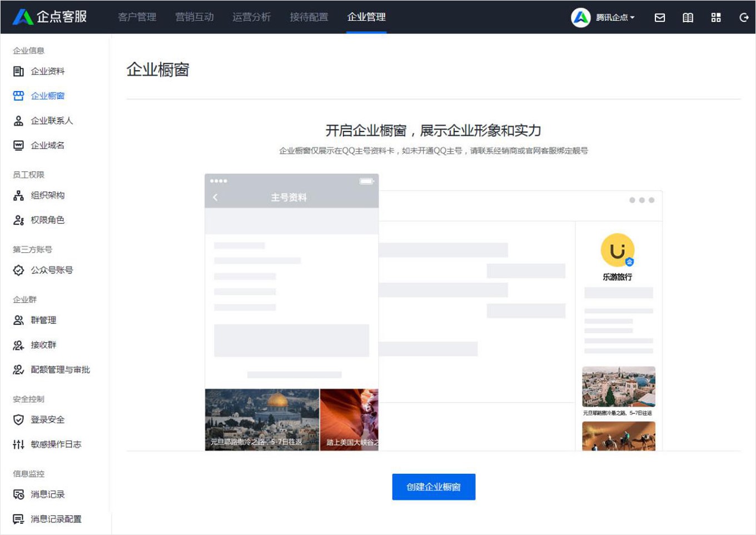Open the 企业资料 sidebar icon
Viewport: 756px width, 535px height.
pyautogui.click(x=18, y=71)
